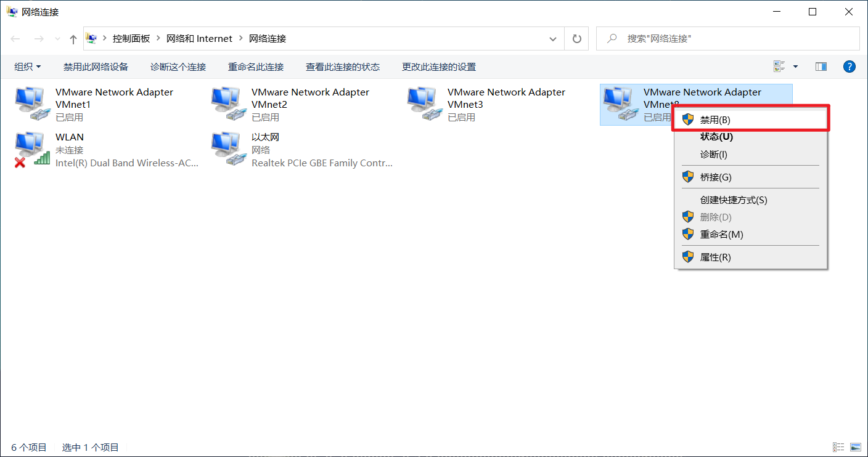Click the 网络和 Internet breadcrumb
The height and width of the screenshot is (457, 868).
pyautogui.click(x=200, y=39)
